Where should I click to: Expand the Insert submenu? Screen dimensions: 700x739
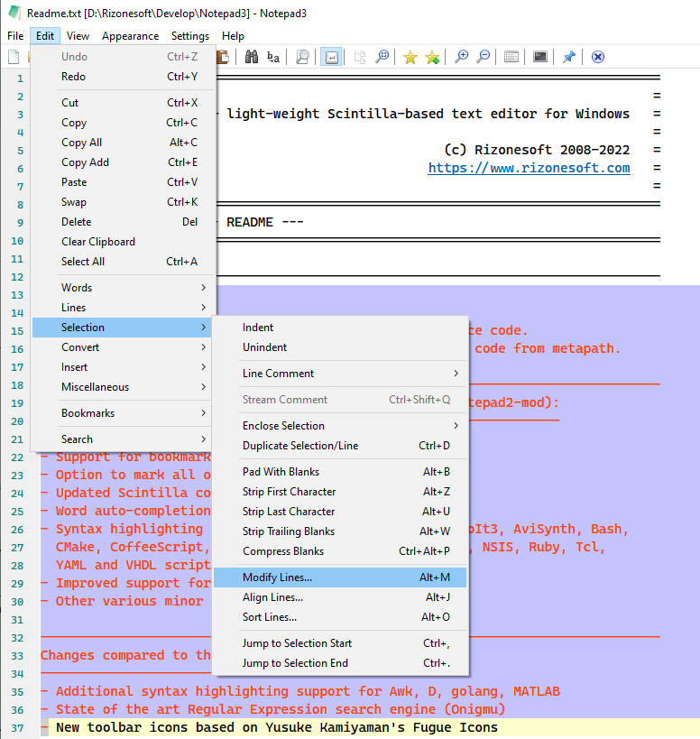point(124,366)
